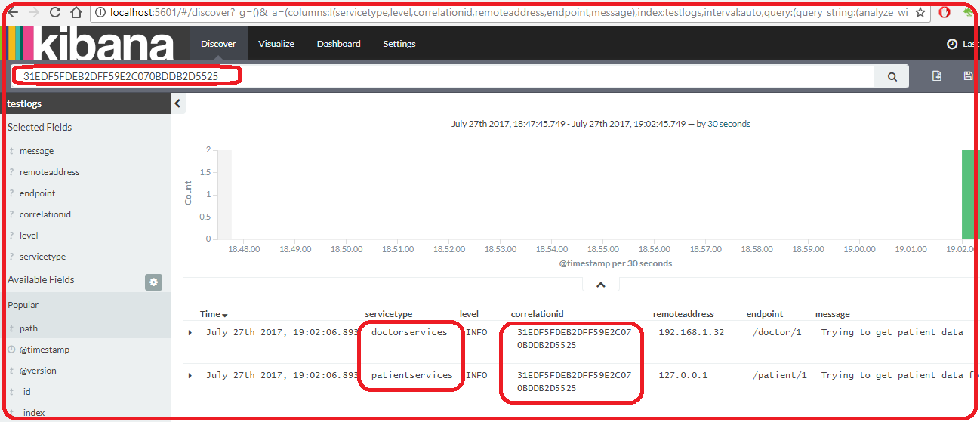Image resolution: width=980 pixels, height=422 pixels.
Task: Click the Available Fields heading
Action: [41, 279]
